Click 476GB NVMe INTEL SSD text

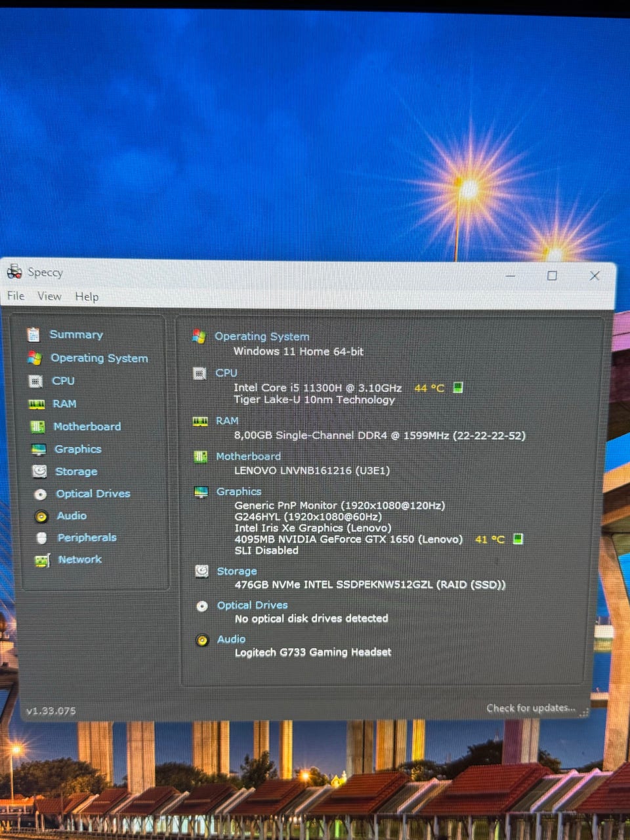click(x=370, y=585)
